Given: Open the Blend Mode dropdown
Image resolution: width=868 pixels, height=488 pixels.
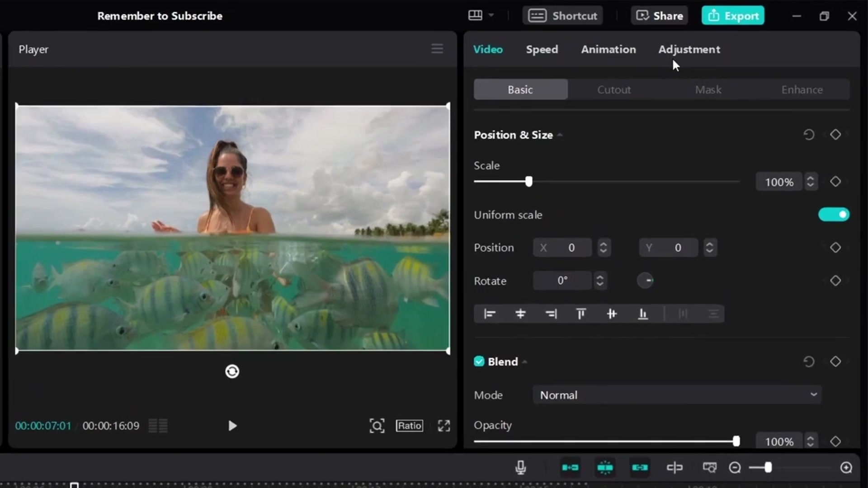Looking at the screenshot, I should [677, 395].
